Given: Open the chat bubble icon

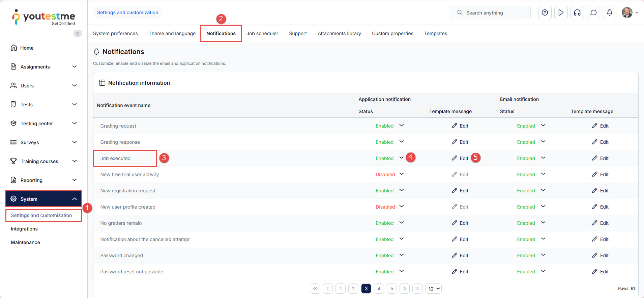Looking at the screenshot, I should tap(593, 12).
